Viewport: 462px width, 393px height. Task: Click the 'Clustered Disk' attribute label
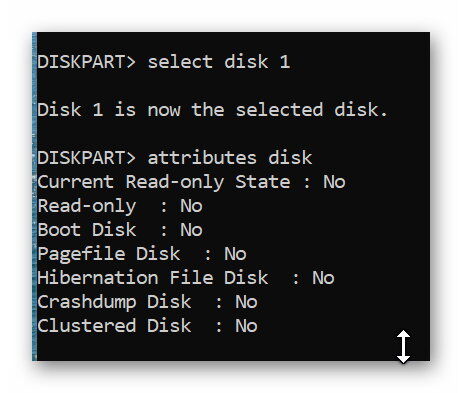(x=114, y=326)
